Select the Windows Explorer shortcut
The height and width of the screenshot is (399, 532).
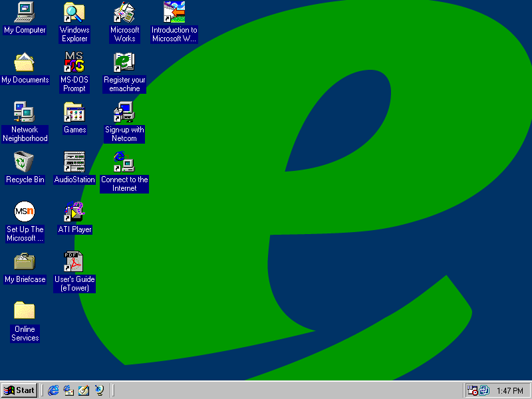pos(74,12)
